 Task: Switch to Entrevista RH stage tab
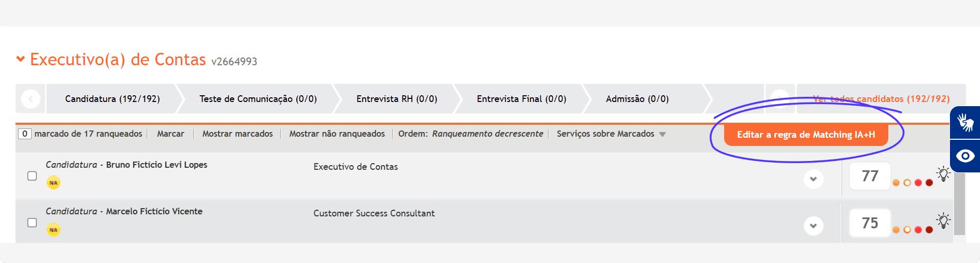[x=397, y=99]
